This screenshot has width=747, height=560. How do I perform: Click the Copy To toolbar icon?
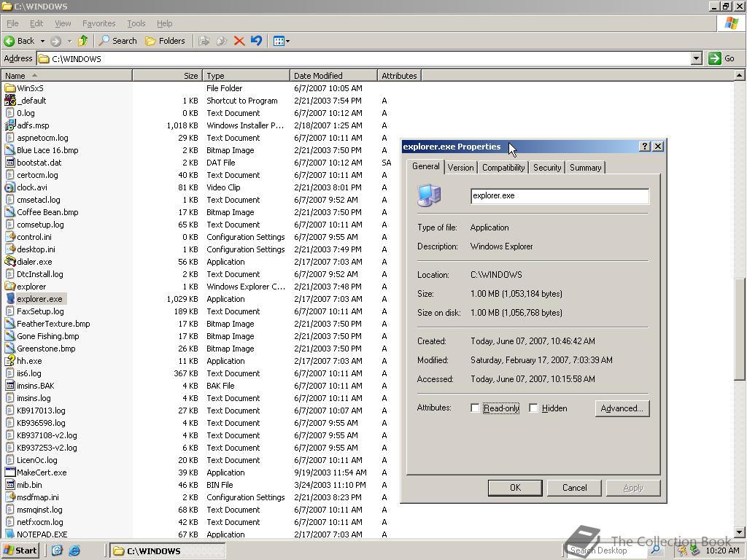[222, 41]
